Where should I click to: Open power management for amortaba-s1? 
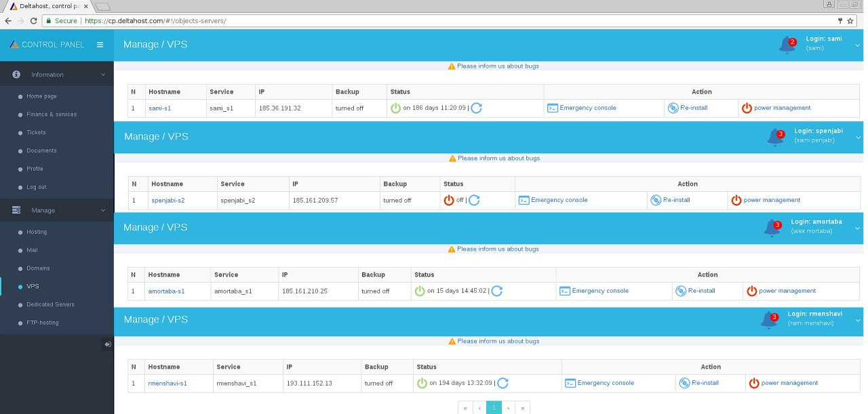tap(787, 291)
